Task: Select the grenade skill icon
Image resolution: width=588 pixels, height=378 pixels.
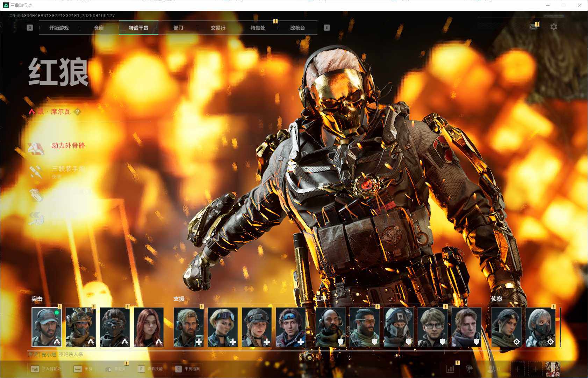Action: [36, 195]
